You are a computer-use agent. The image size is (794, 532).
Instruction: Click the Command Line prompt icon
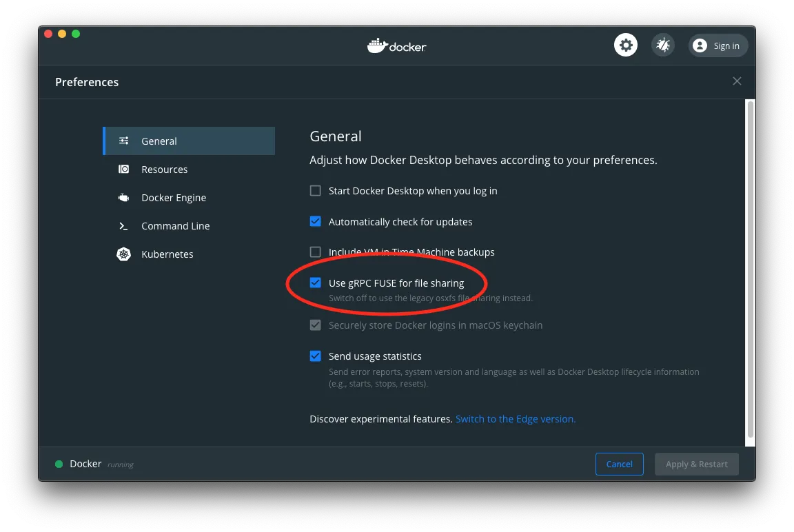coord(123,226)
